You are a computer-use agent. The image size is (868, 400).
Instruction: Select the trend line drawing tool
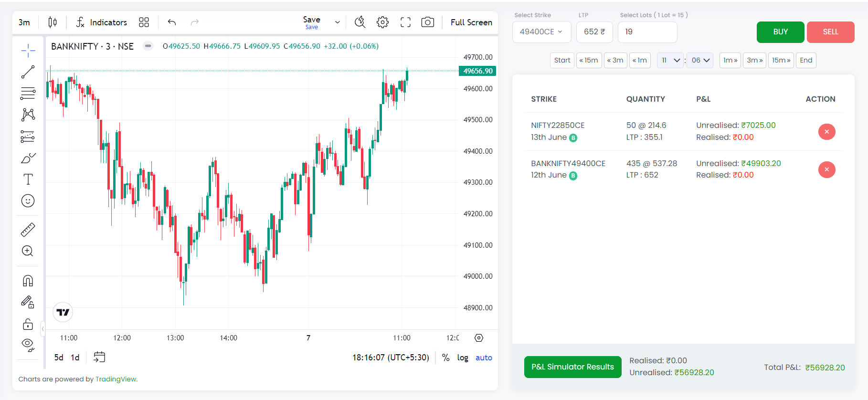tap(28, 72)
